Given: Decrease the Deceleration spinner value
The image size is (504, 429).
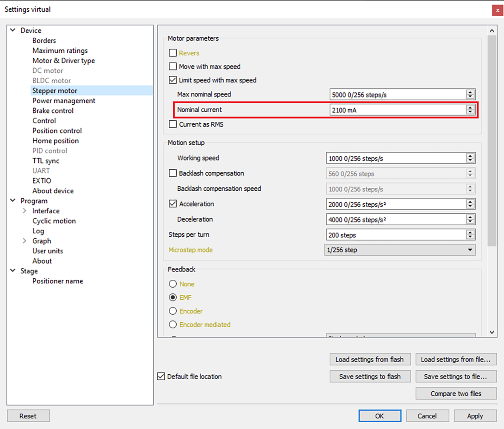Looking at the screenshot, I should click(x=470, y=221).
